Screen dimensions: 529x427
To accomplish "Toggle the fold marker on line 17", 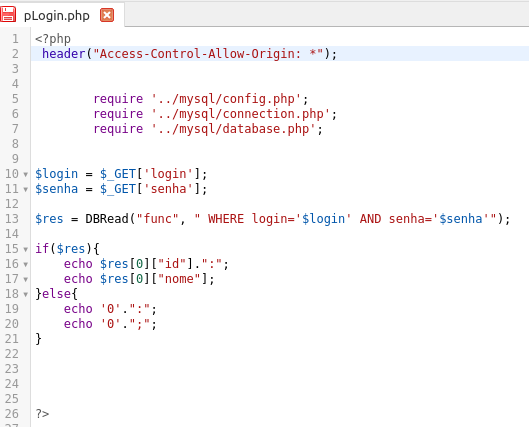I will point(26,280).
